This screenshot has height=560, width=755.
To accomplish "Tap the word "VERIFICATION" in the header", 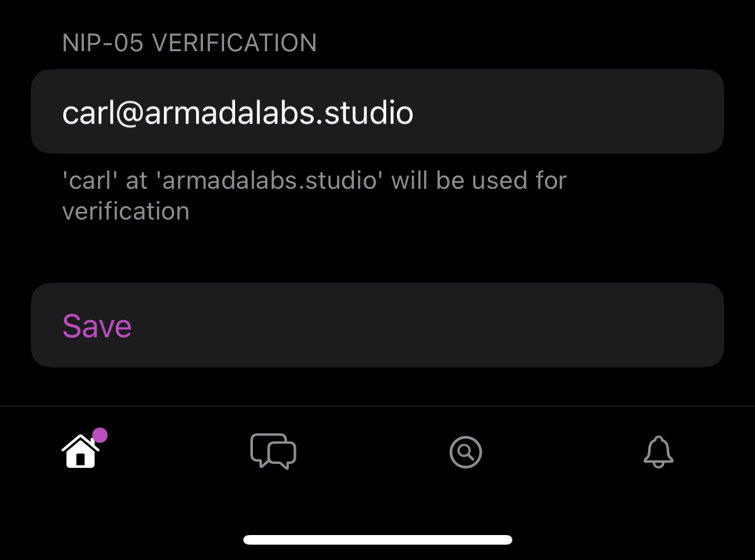I will (234, 43).
